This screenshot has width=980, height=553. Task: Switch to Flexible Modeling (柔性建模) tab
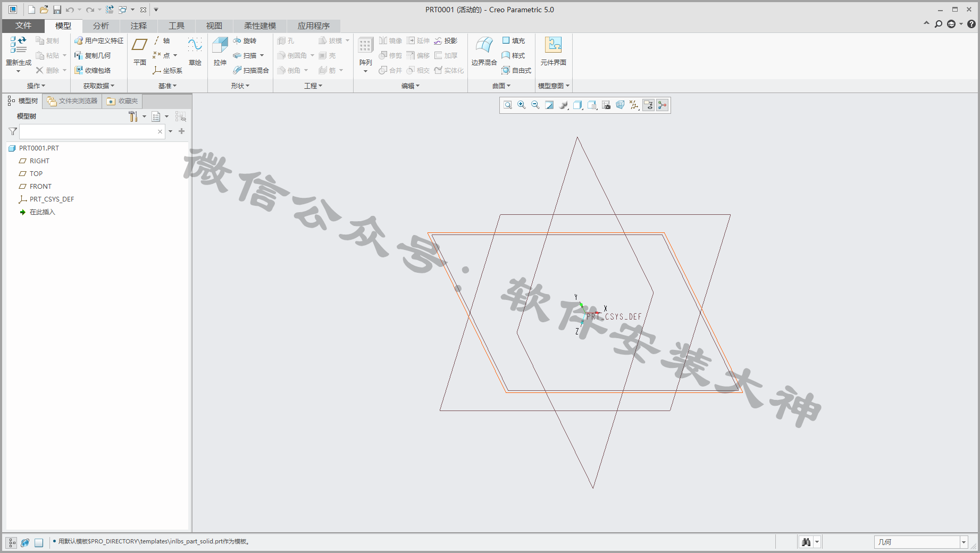(x=260, y=26)
